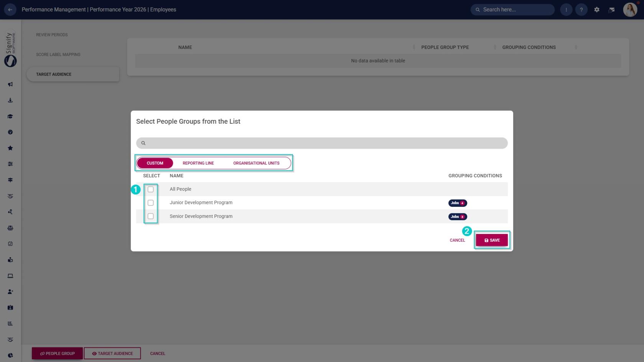
Task: Open settings gear in top bar
Action: [x=597, y=10]
